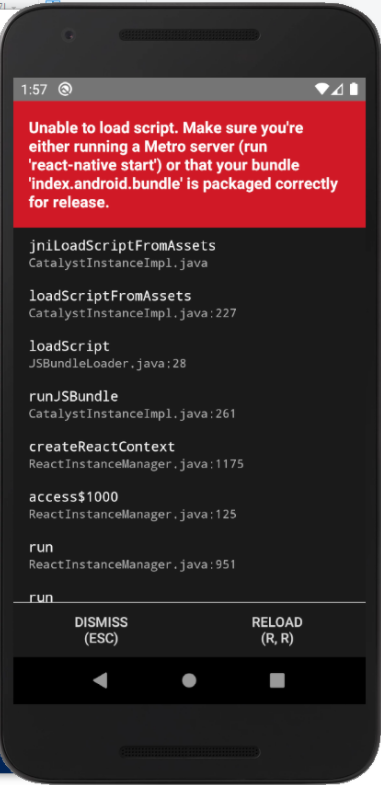Select the loadScriptFromAssets stack frame
Image resolution: width=381 pixels, height=785 pixels.
pos(189,304)
